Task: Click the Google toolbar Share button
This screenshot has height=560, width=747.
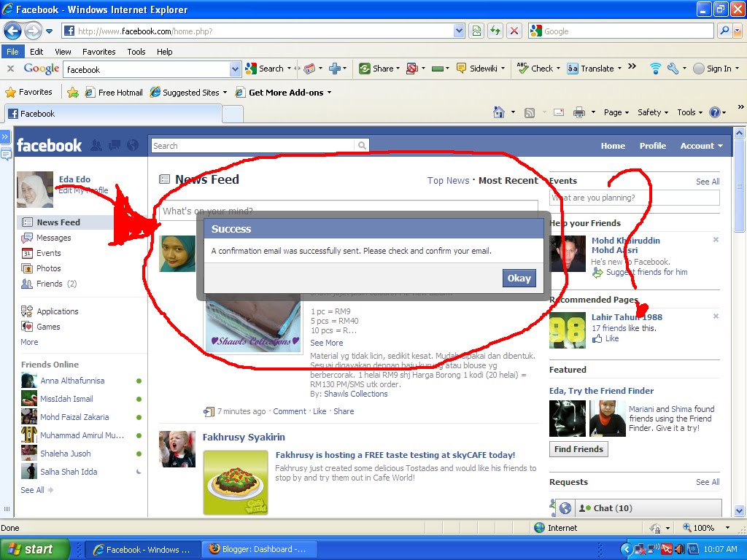Action: (379, 69)
